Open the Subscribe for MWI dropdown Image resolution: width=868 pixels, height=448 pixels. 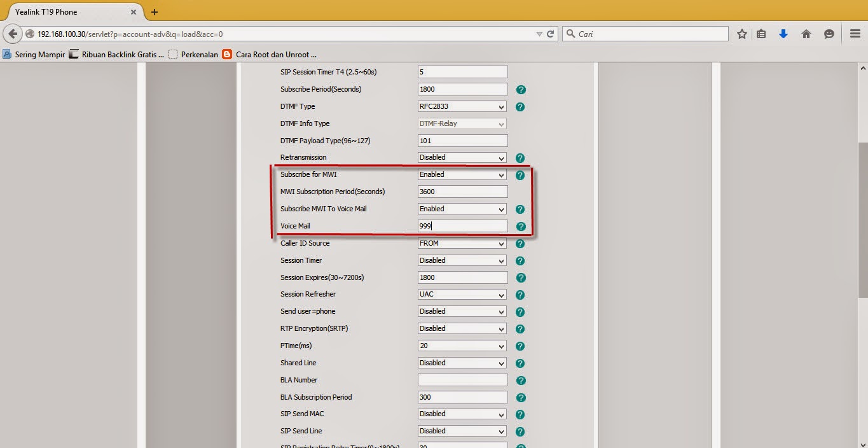coord(462,174)
